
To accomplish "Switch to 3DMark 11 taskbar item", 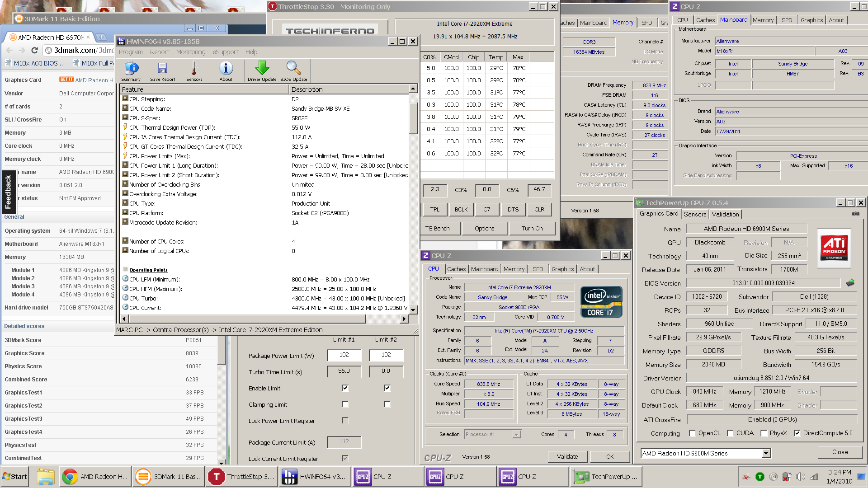I will 169,477.
